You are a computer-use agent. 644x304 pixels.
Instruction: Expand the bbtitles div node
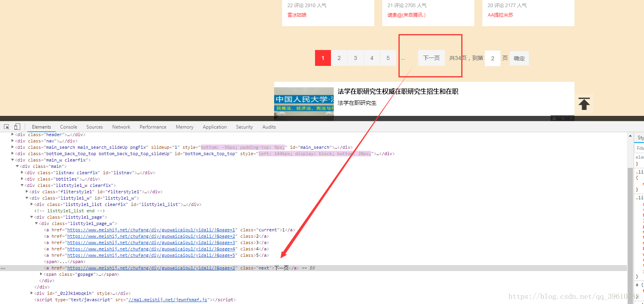pyautogui.click(x=22, y=179)
